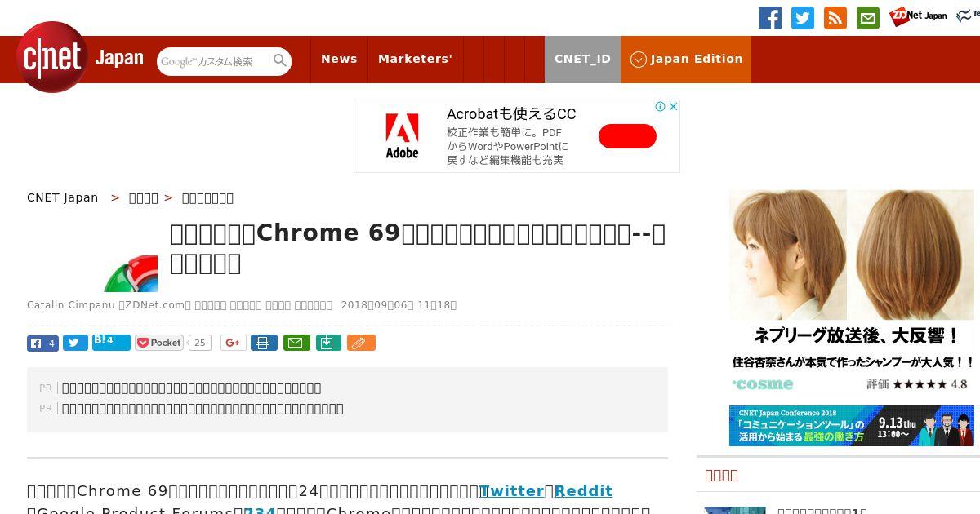Open CNET Japan Conference 2018 banner
Viewport: 980px width, 514px height.
[x=852, y=426]
